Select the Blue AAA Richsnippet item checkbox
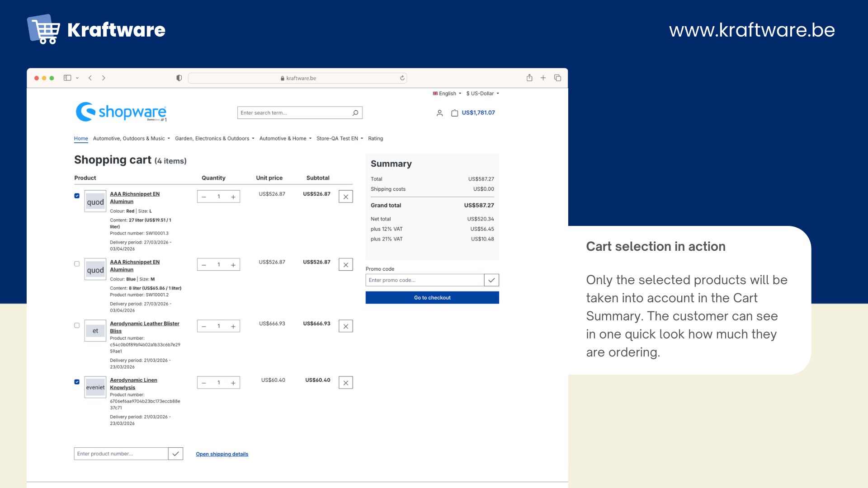 77,264
